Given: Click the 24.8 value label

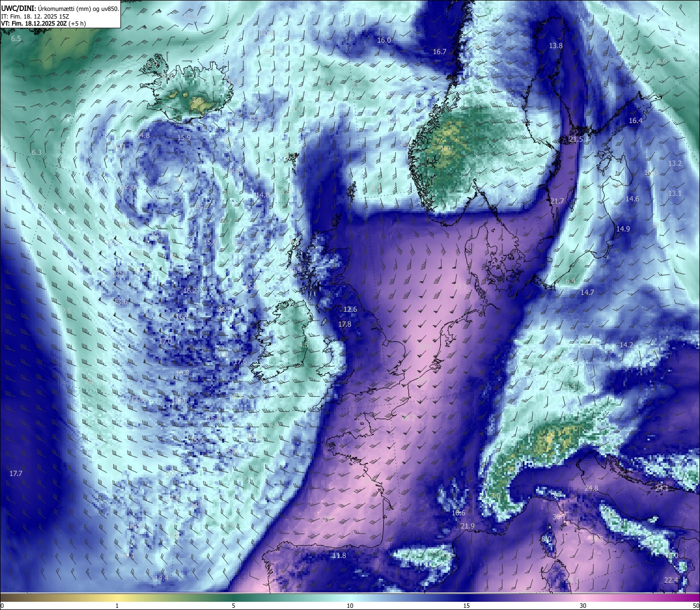Looking at the screenshot, I should click(x=591, y=488).
